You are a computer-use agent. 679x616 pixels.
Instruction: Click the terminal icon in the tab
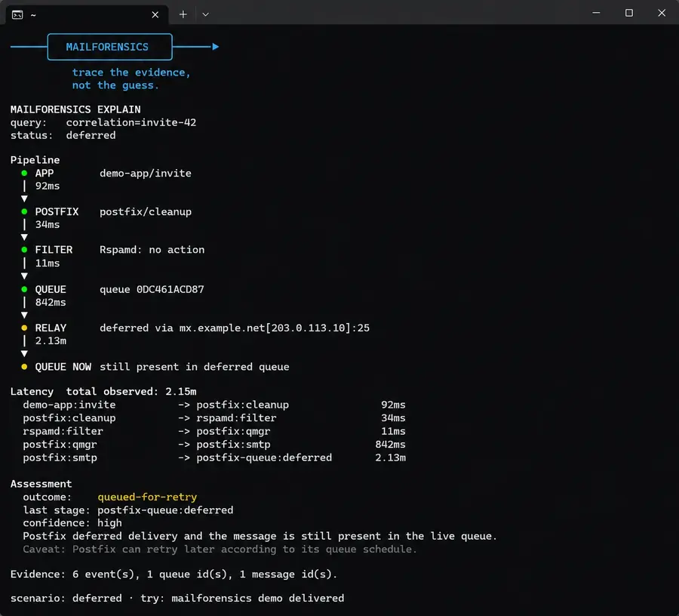pos(17,15)
